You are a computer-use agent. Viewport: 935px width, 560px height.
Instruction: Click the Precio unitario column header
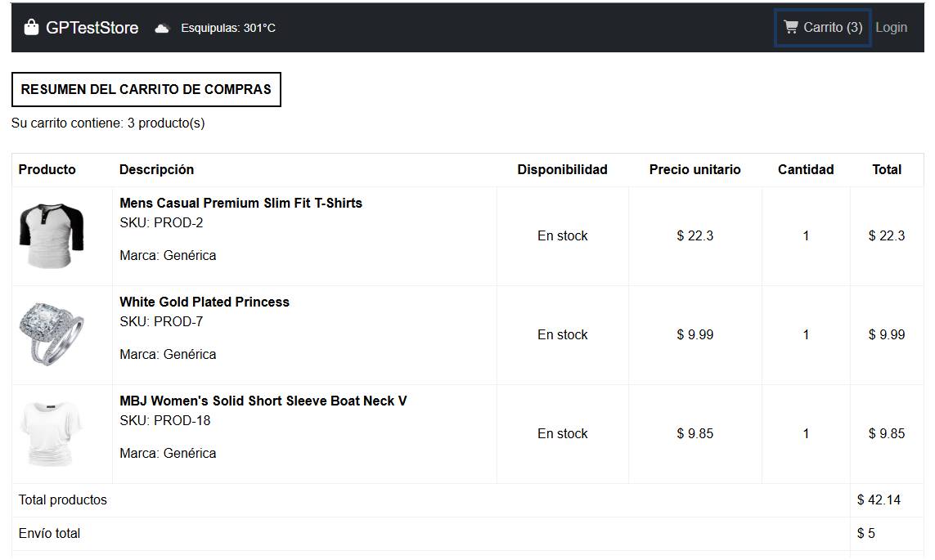695,169
